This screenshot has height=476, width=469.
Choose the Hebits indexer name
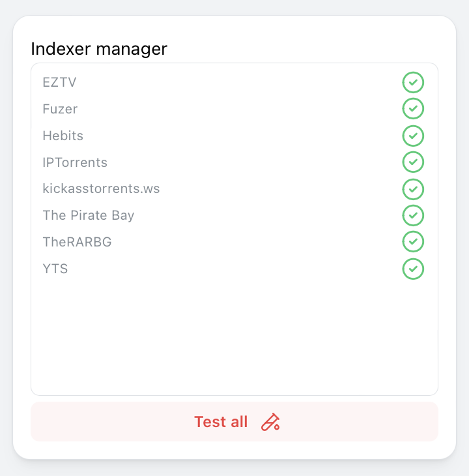point(63,136)
